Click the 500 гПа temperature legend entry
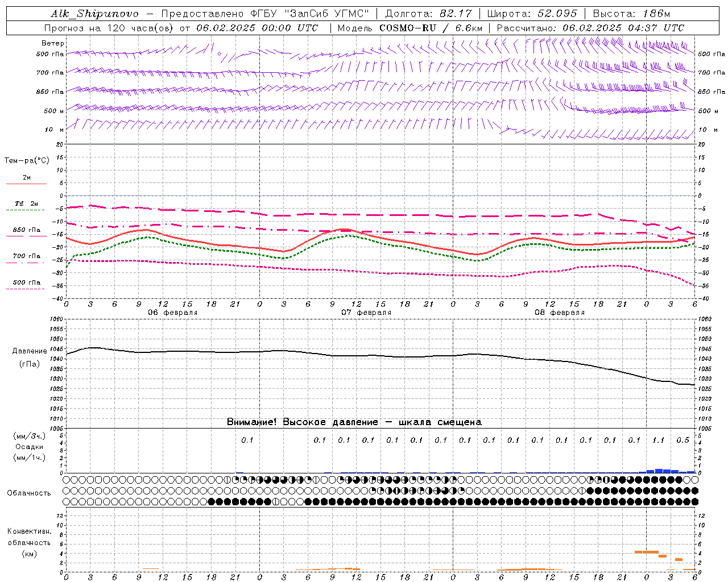Screen dimensions: 728x582 click(x=27, y=282)
